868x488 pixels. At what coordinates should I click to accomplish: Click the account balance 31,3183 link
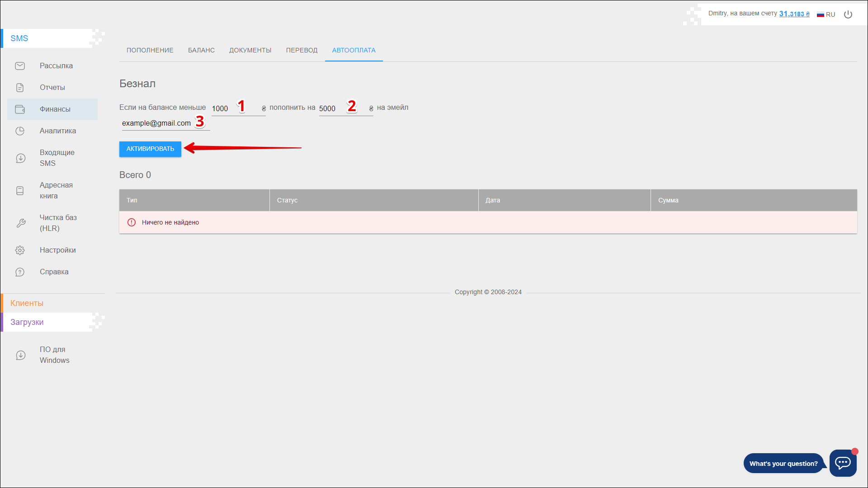coord(794,14)
